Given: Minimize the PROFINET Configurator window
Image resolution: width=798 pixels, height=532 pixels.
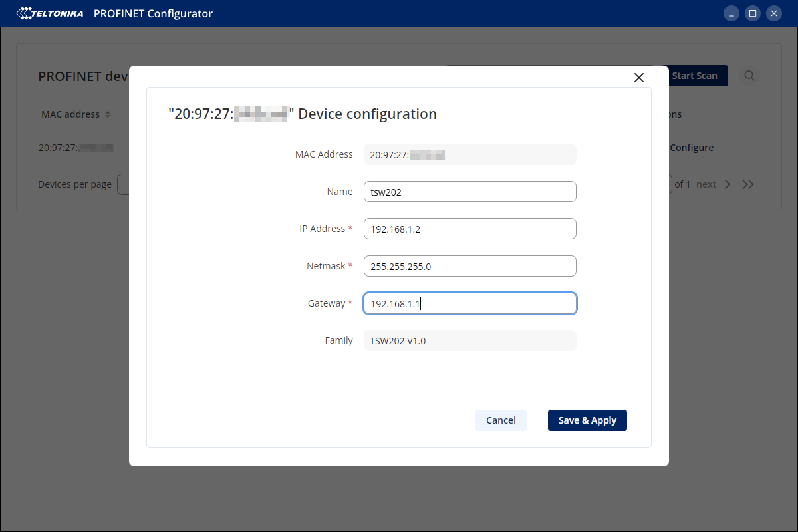Looking at the screenshot, I should tap(731, 13).
